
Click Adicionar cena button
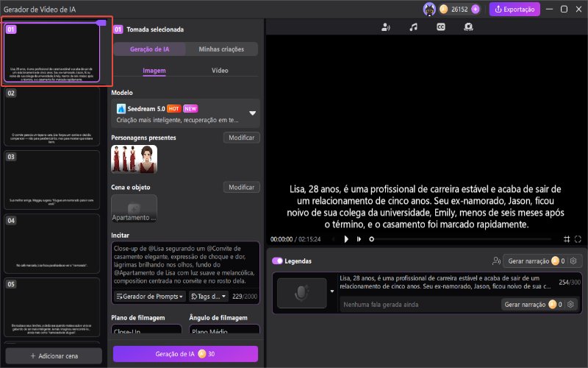pos(54,356)
